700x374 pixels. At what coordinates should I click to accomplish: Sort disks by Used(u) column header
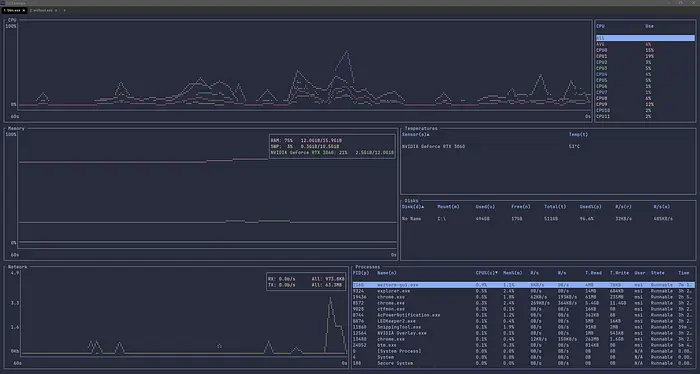(485, 207)
